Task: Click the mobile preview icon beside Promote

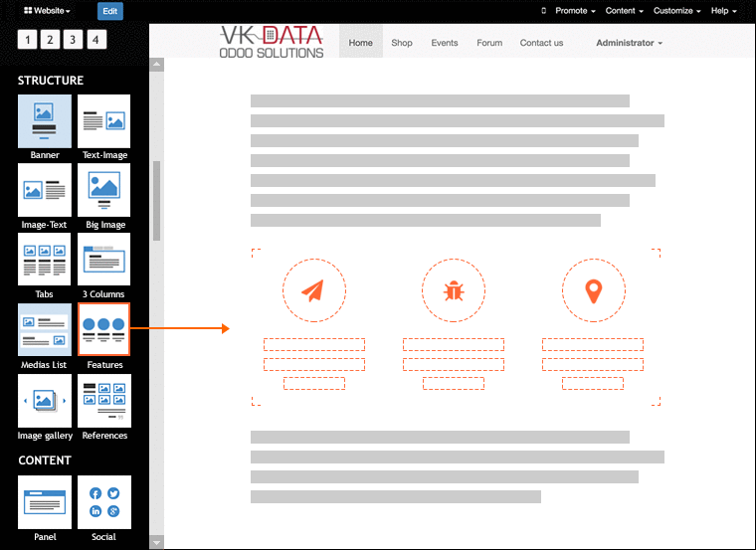Action: (544, 11)
